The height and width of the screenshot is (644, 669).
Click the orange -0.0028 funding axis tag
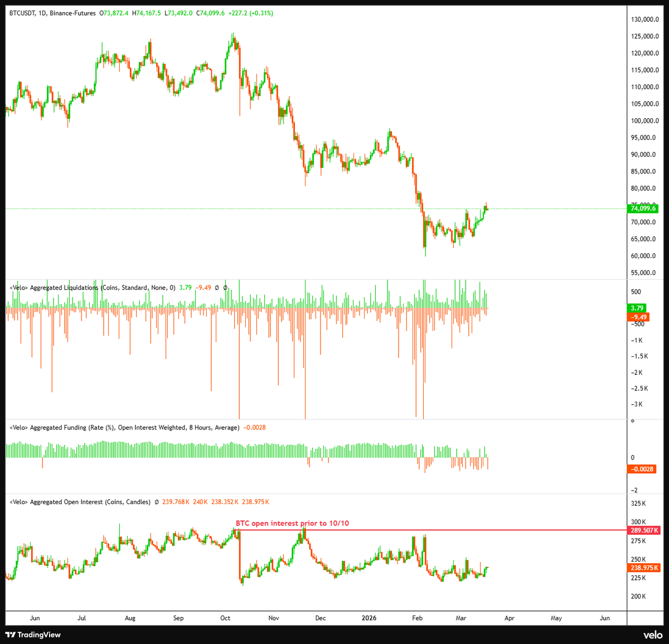(x=641, y=469)
